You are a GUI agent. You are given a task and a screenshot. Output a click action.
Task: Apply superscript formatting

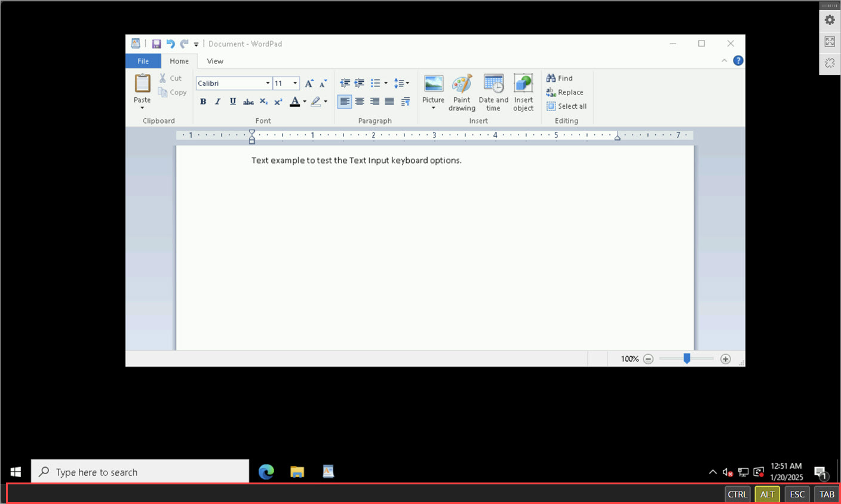[278, 102]
